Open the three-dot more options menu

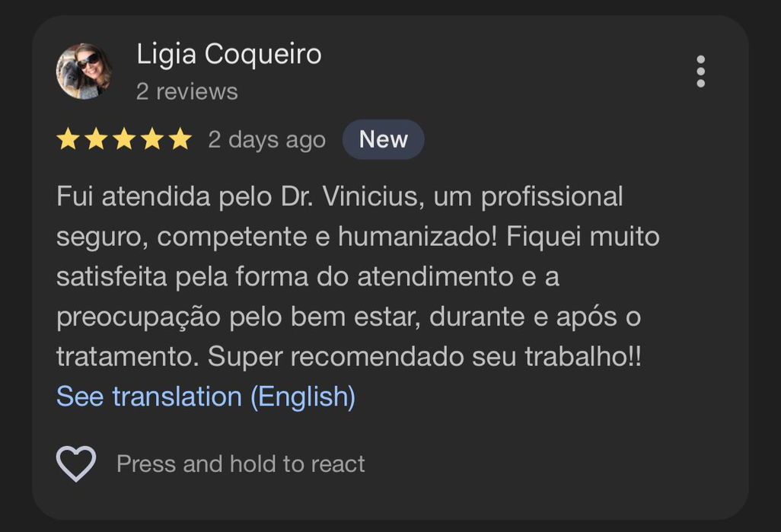[700, 72]
